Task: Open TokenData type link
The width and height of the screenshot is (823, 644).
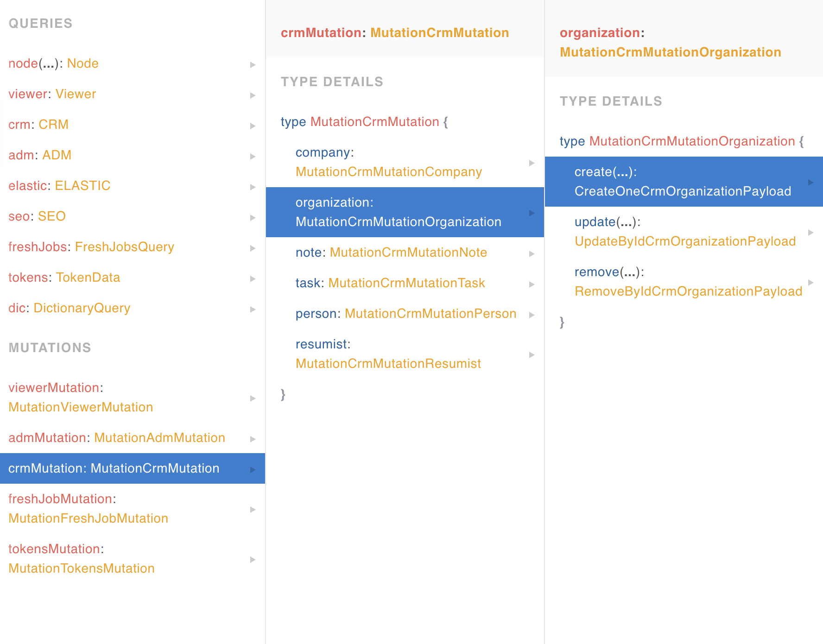Action: tap(88, 278)
